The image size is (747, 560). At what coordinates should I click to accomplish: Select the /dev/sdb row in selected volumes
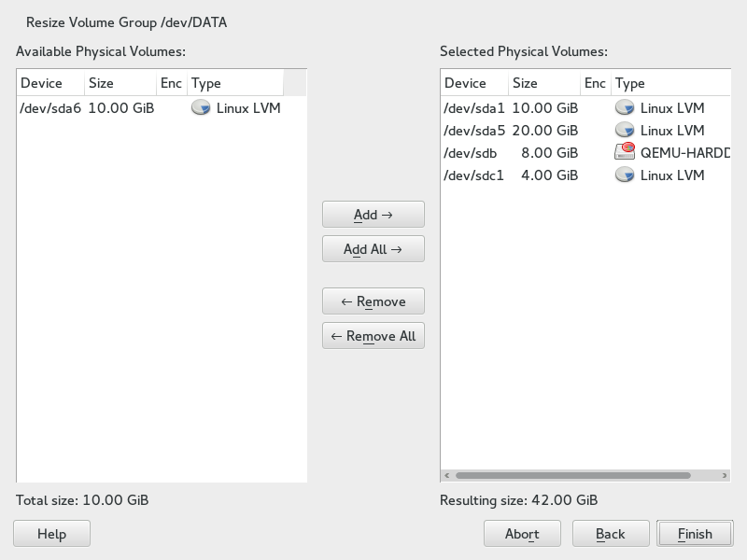pos(472,153)
